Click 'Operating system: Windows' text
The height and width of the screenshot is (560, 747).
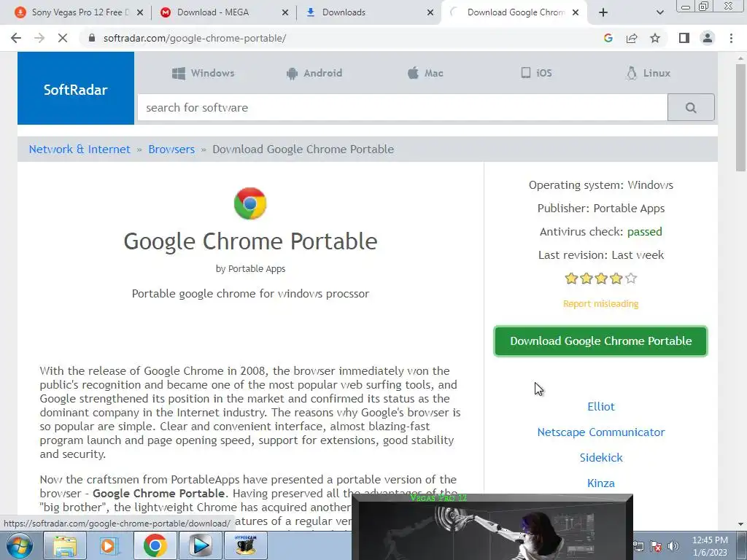tap(601, 184)
